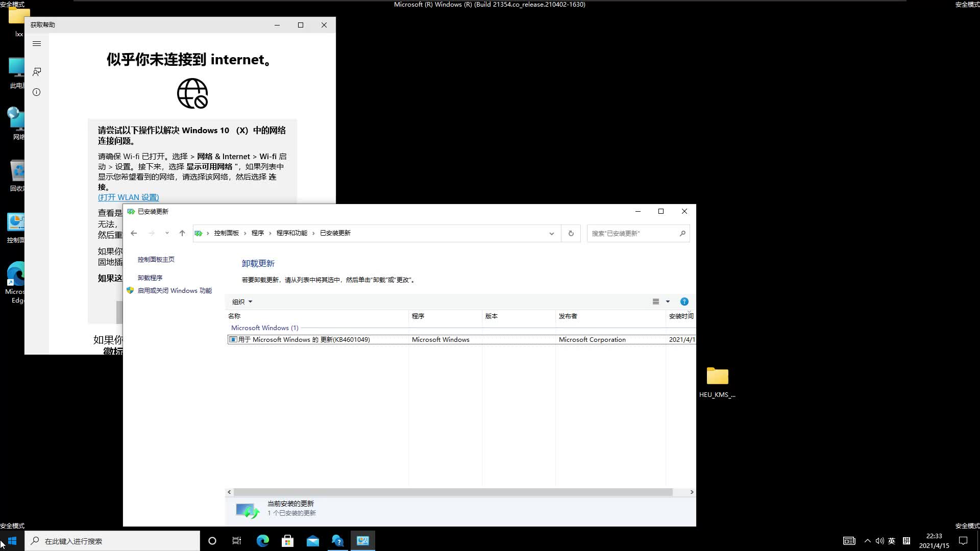980x551 pixels.
Task: Click the back arrow in Installed Updates window
Action: pyautogui.click(x=134, y=233)
